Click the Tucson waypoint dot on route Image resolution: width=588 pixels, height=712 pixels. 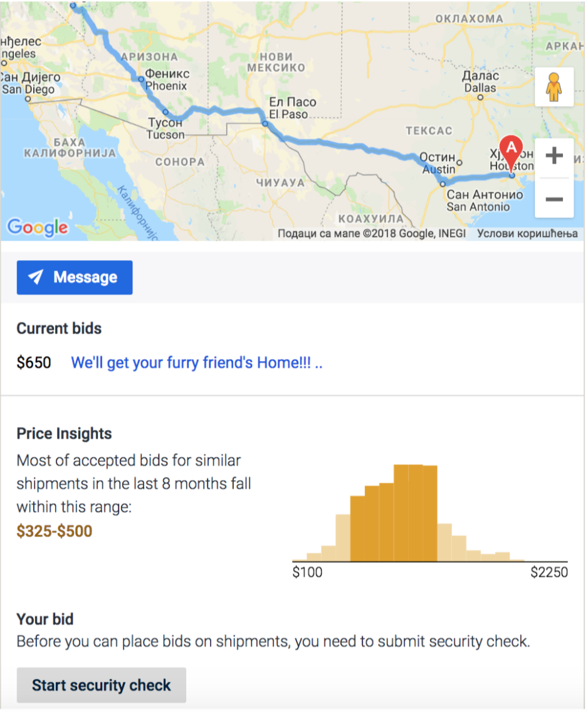(x=166, y=112)
